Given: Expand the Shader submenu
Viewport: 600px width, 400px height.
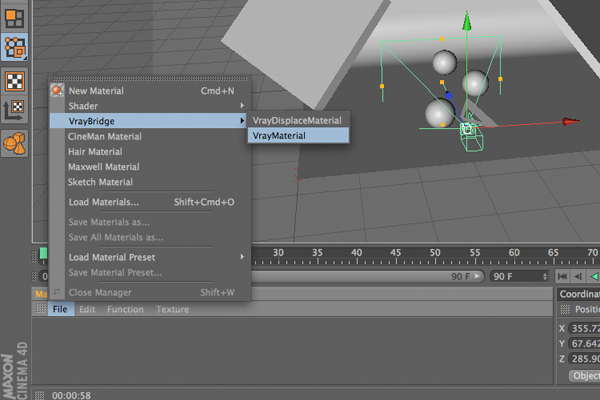Looking at the screenshot, I should (150, 106).
